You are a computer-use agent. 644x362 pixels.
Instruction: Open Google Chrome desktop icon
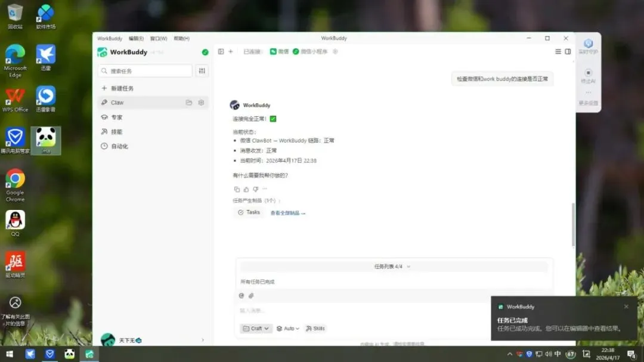[x=15, y=185]
